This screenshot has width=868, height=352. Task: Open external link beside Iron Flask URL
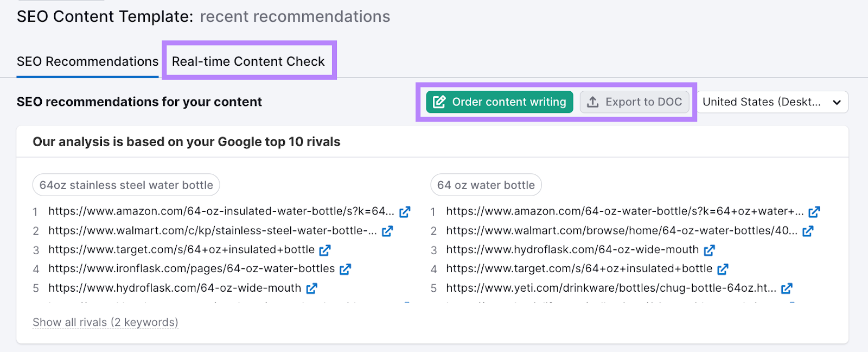[x=346, y=269]
